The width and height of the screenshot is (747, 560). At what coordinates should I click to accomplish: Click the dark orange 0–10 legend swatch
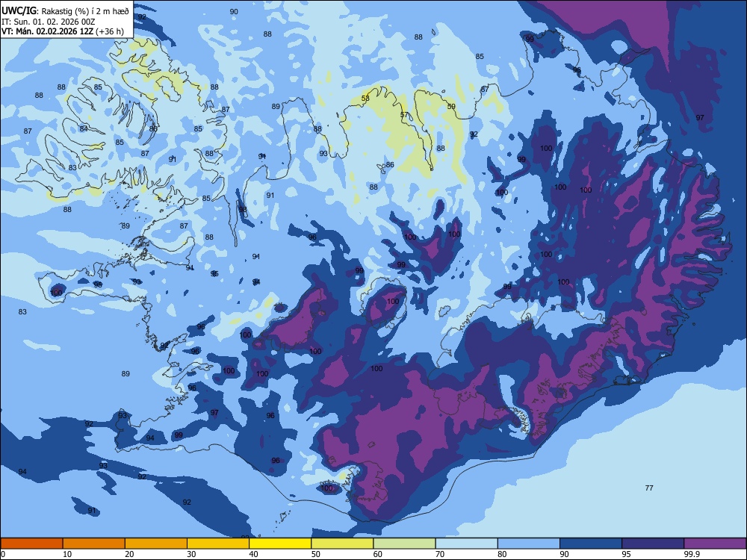coord(31,544)
